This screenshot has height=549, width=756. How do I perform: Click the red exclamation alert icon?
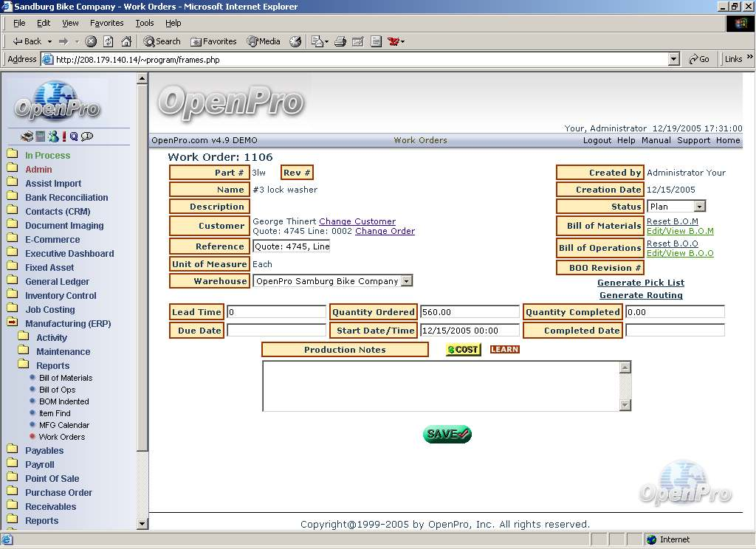click(64, 137)
